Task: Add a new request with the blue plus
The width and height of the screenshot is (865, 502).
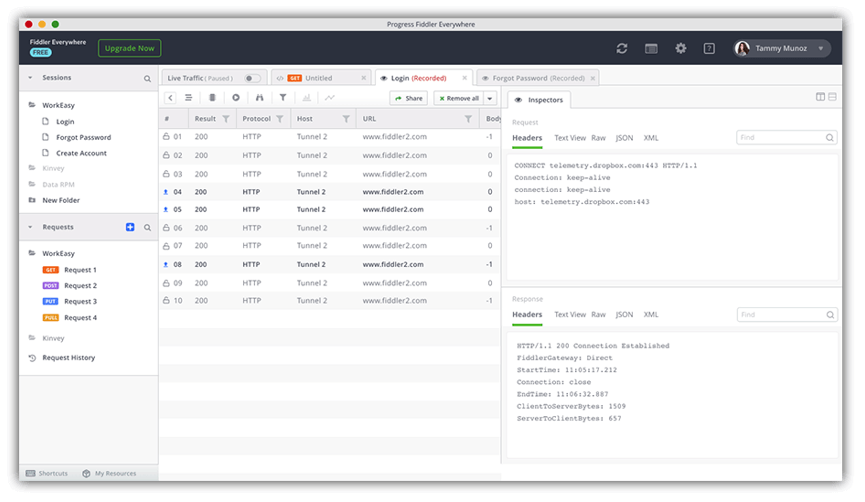Action: [130, 227]
